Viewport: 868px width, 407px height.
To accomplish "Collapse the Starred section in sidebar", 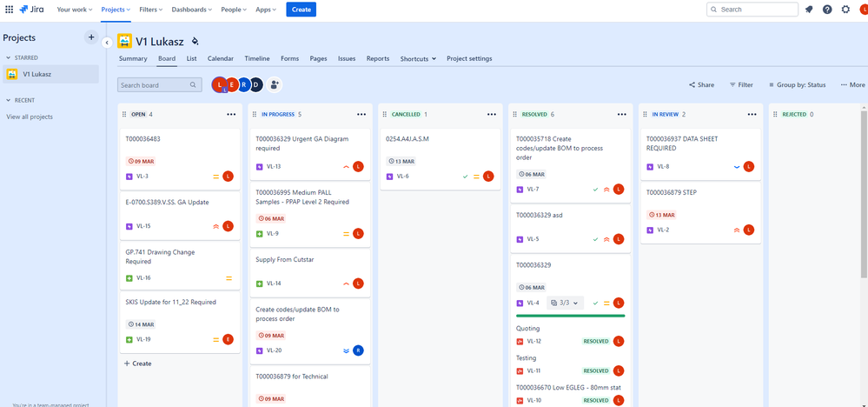I will 9,57.
